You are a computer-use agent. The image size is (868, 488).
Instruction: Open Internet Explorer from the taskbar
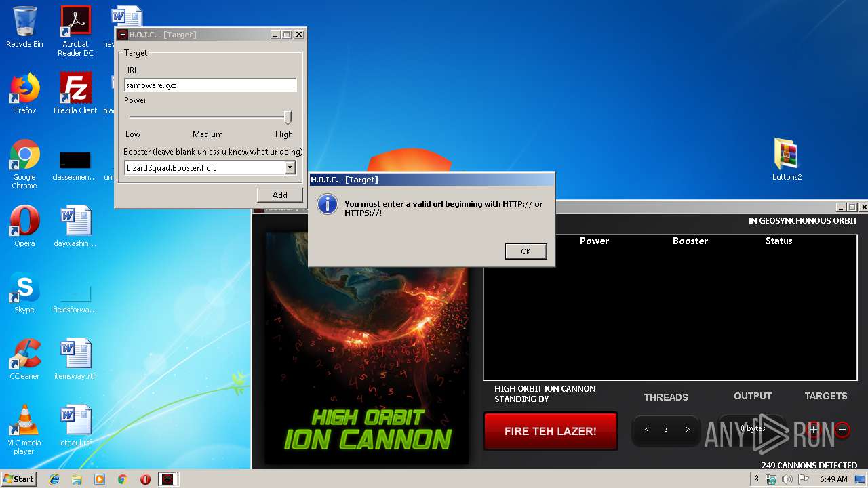(x=54, y=479)
